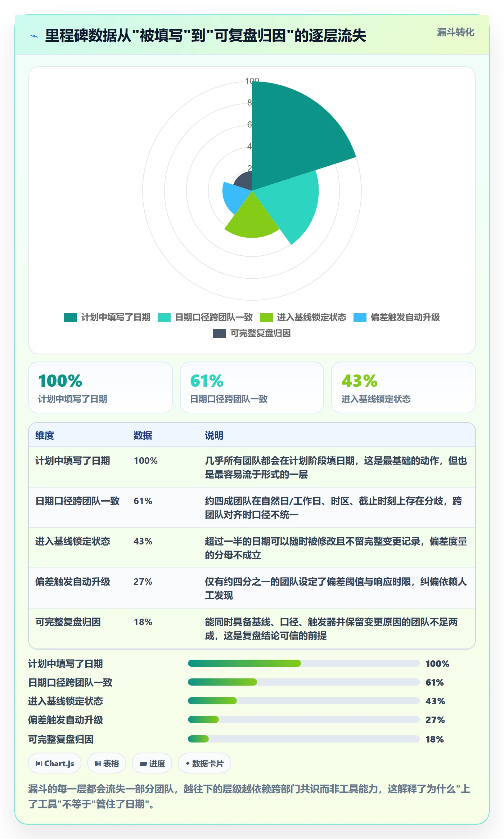The width and height of the screenshot is (504, 839).
Task: Click the 18% label beside the progress bar
Action: (x=435, y=739)
